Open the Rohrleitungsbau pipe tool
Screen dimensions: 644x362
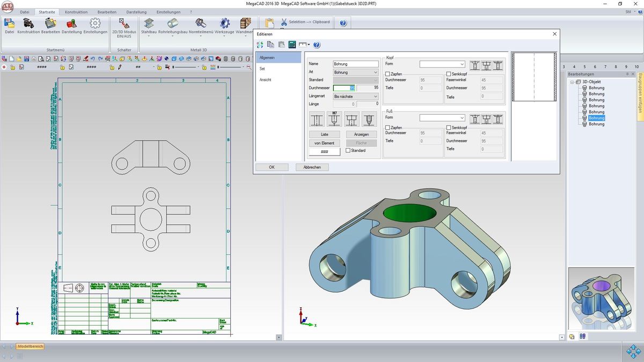point(172,23)
